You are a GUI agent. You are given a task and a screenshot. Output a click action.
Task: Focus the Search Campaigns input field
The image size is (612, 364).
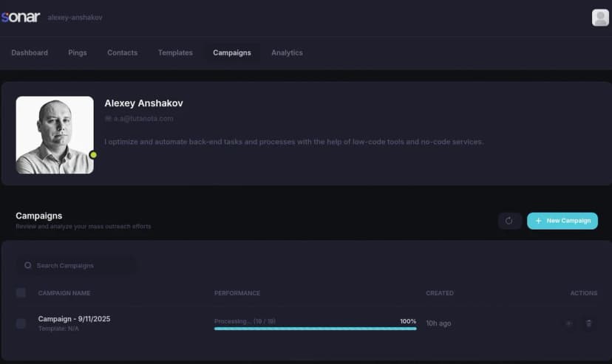[81, 265]
